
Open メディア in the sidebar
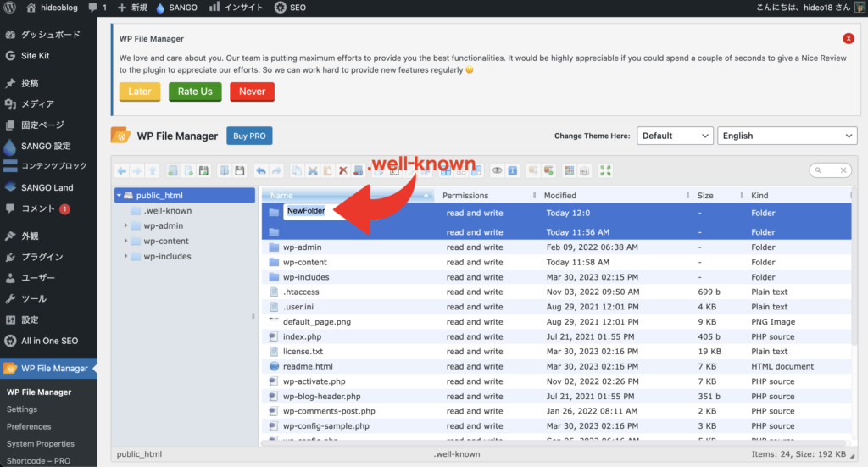click(x=48, y=104)
